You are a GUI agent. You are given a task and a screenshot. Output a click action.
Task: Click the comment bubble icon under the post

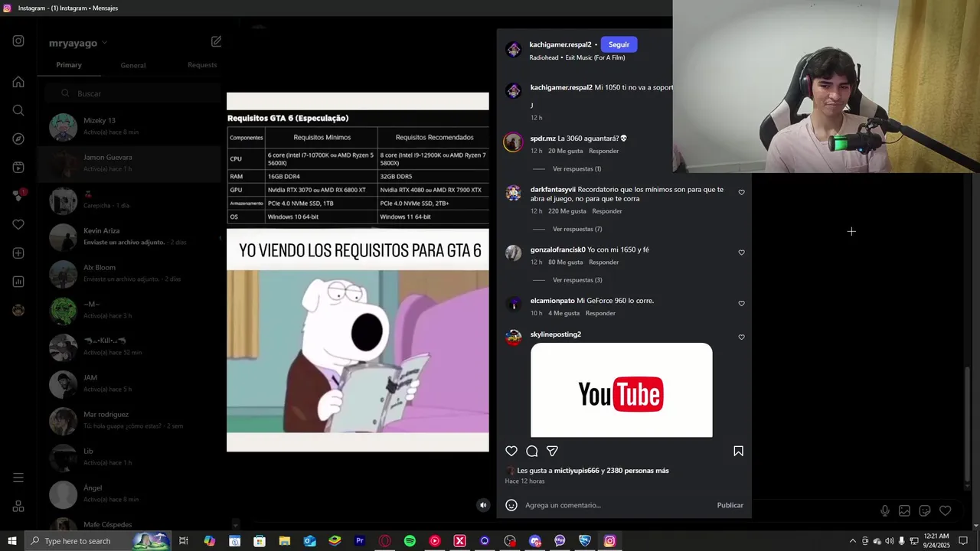[532, 452]
